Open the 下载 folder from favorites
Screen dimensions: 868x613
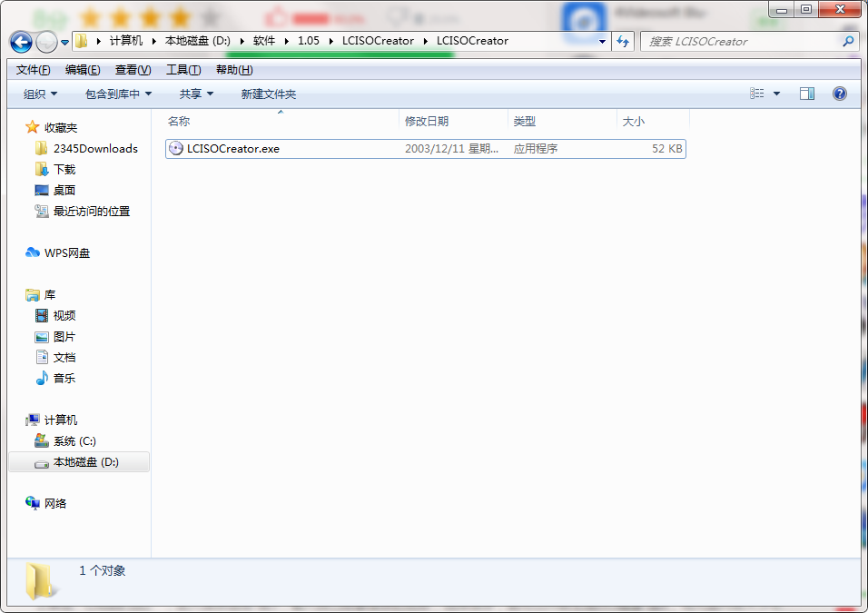pos(65,169)
